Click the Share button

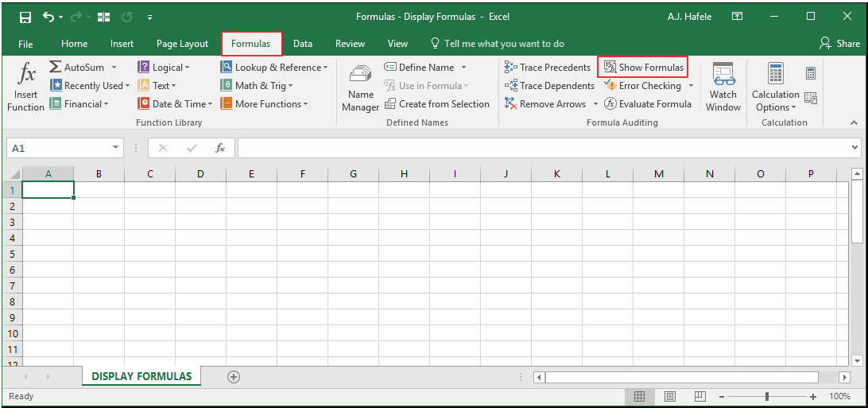click(839, 44)
